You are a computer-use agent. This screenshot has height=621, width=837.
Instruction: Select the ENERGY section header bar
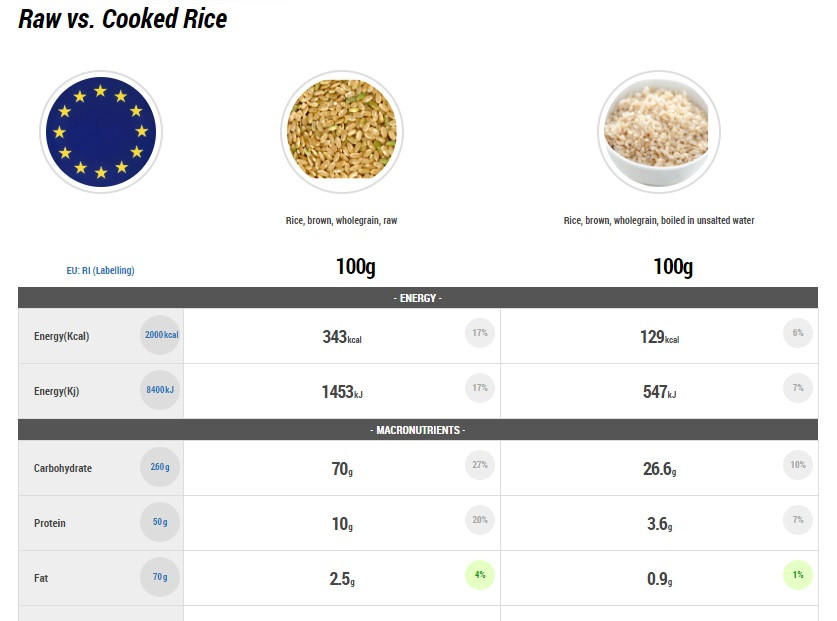point(418,298)
